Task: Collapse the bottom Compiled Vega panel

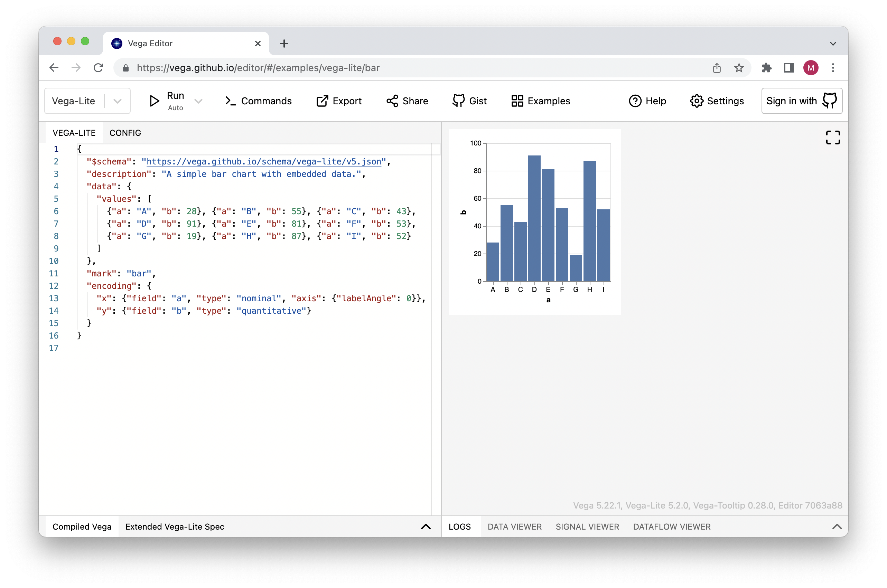Action: [x=425, y=527]
